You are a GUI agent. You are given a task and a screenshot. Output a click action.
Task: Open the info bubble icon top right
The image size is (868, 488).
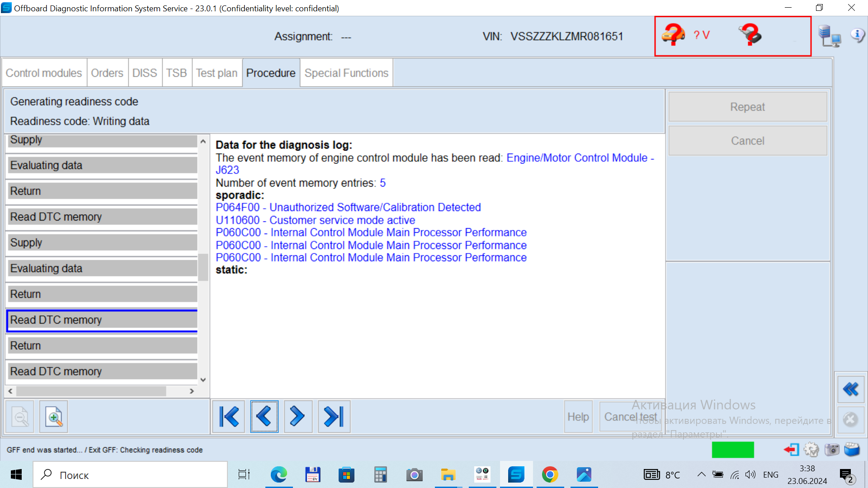click(857, 35)
